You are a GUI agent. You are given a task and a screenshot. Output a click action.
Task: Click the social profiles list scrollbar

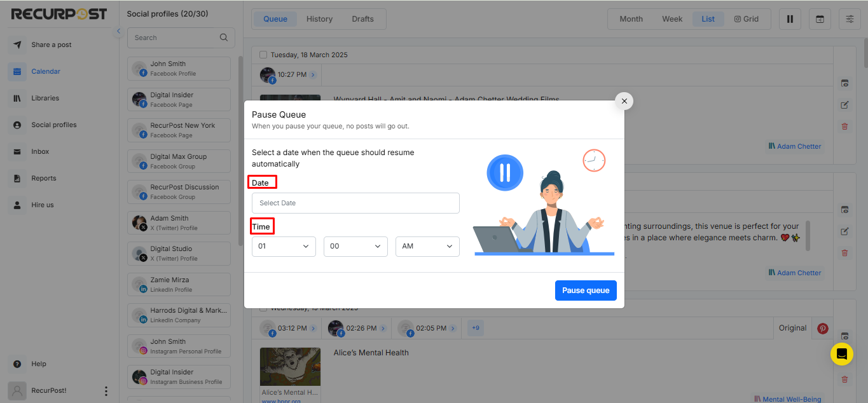pyautogui.click(x=240, y=151)
